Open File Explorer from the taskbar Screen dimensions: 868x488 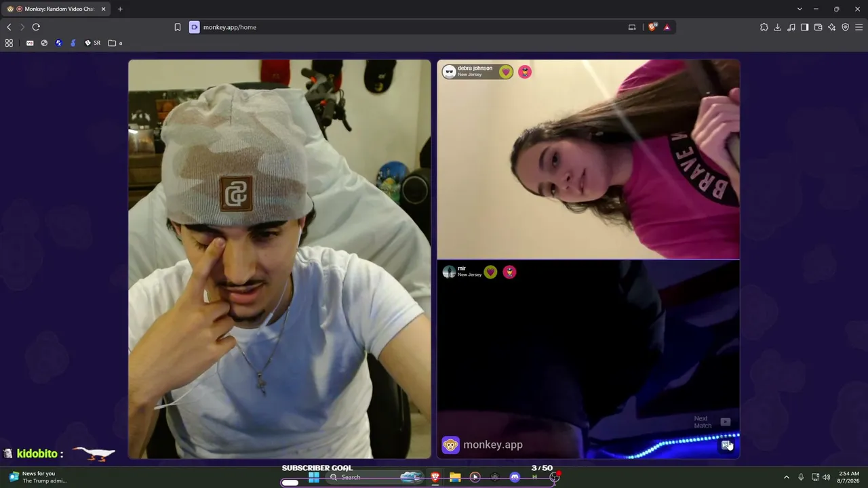[455, 477]
